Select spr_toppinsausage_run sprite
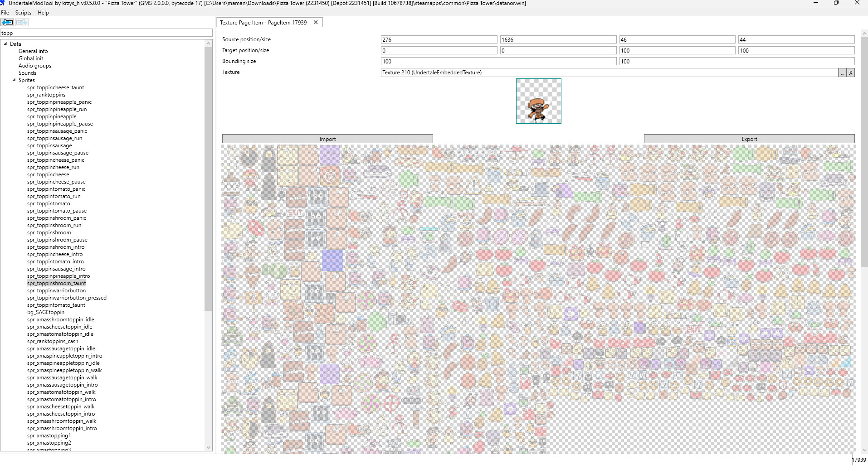This screenshot has width=868, height=465. point(55,138)
